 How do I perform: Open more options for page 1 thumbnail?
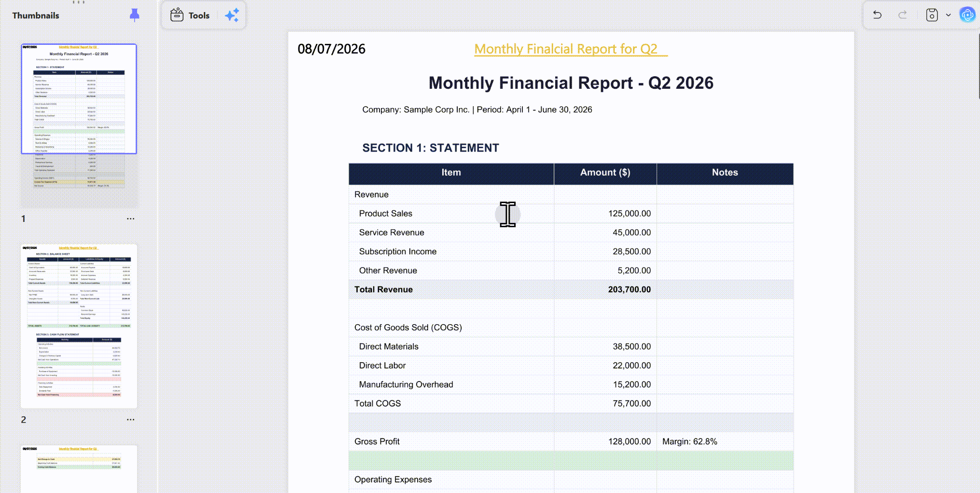click(x=130, y=219)
